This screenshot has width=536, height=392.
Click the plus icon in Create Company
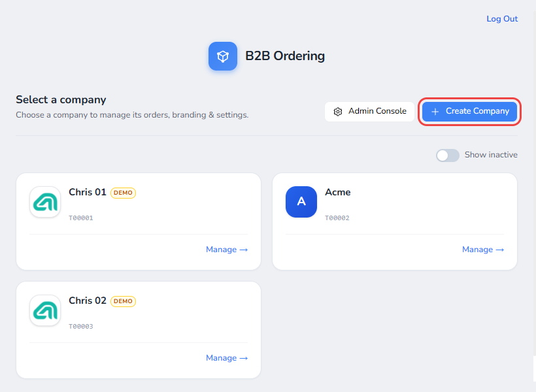click(x=435, y=112)
